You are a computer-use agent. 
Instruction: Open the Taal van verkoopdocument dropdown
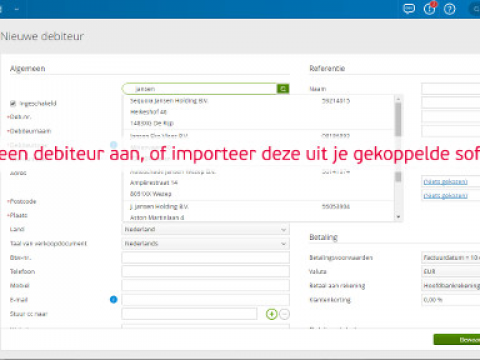pyautogui.click(x=205, y=244)
